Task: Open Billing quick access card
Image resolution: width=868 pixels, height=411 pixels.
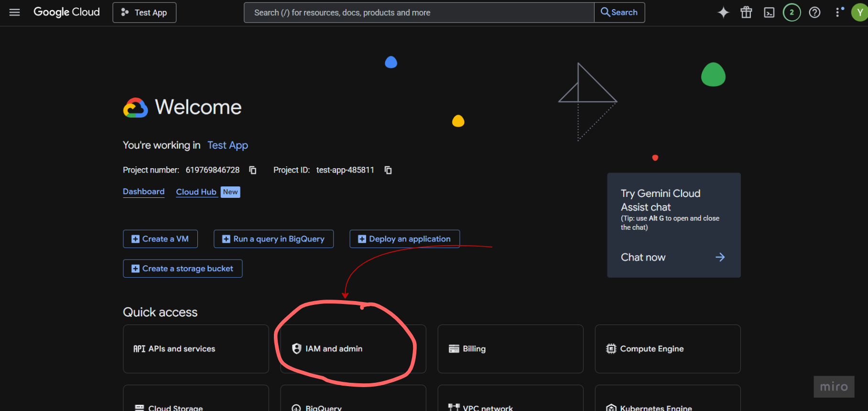Action: (x=510, y=349)
